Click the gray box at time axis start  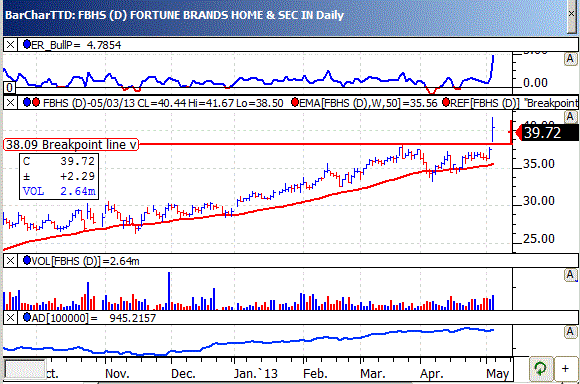pyautogui.click(x=25, y=368)
